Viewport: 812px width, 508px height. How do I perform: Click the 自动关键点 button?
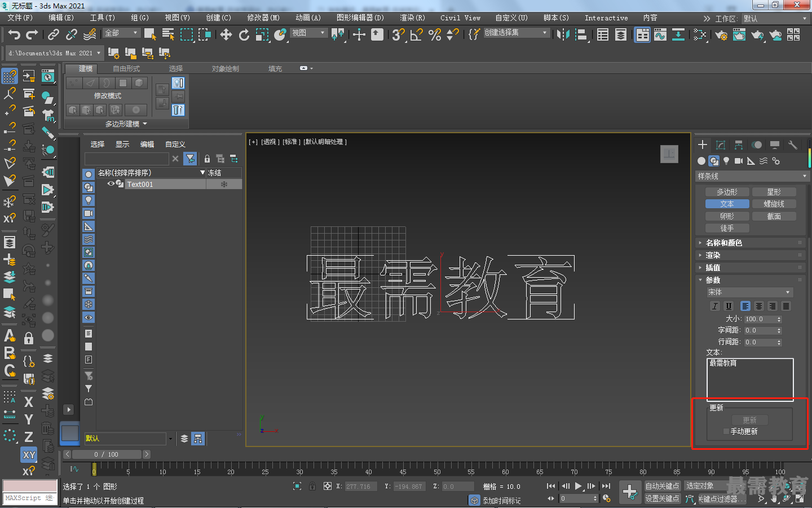[662, 486]
